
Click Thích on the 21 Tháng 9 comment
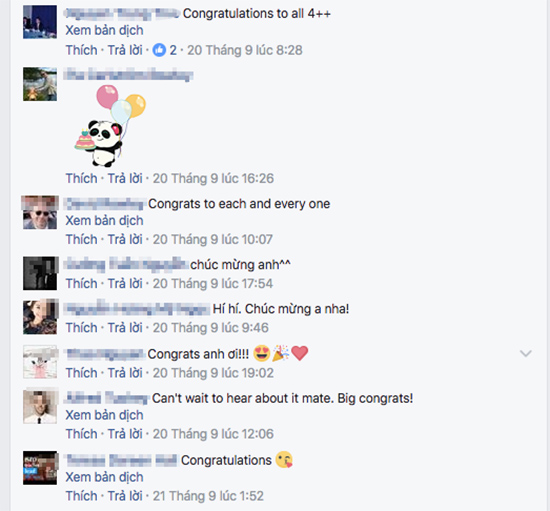coord(81,496)
